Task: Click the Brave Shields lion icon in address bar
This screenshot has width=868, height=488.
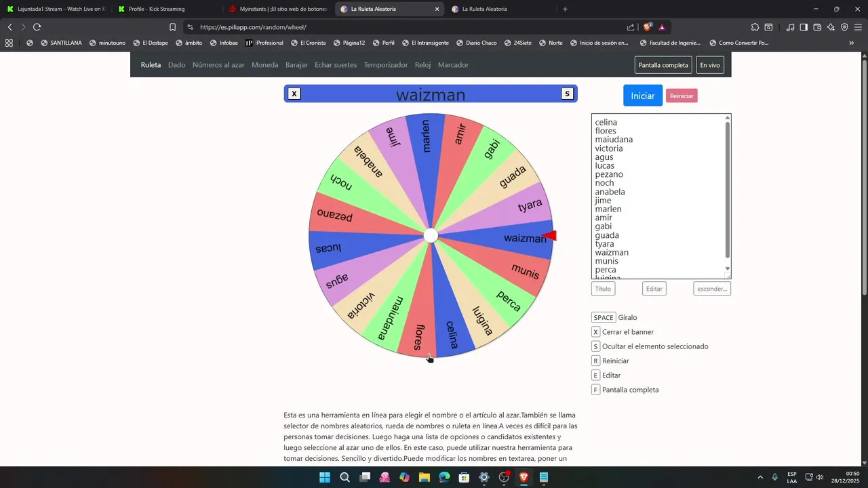Action: point(647,27)
